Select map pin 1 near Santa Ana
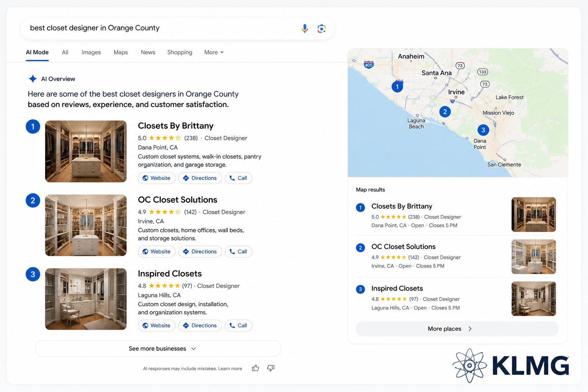 397,87
